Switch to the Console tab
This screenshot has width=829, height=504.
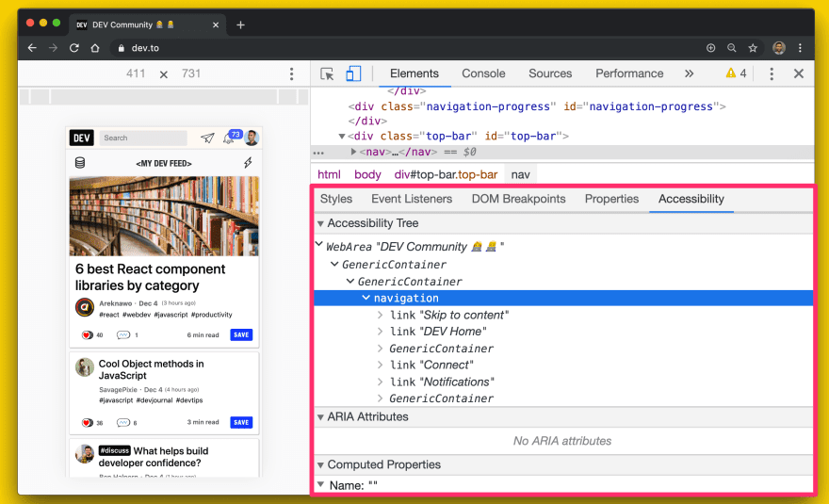point(483,73)
